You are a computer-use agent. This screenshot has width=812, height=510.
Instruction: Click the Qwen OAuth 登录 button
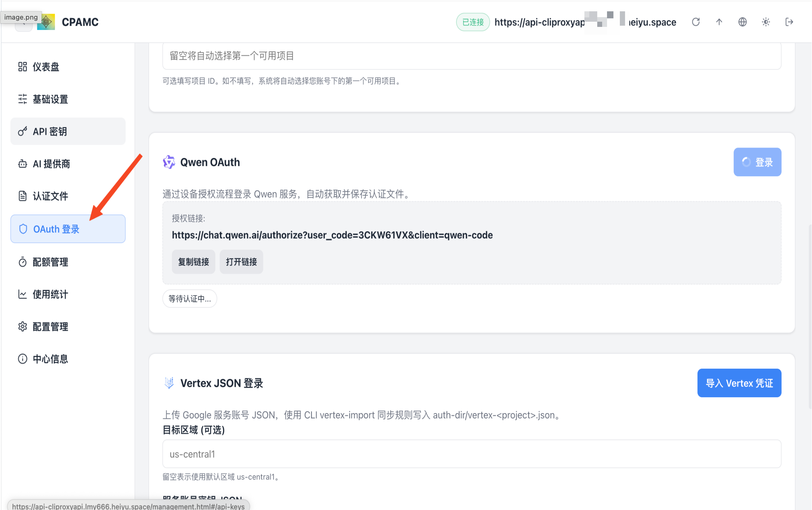point(757,162)
